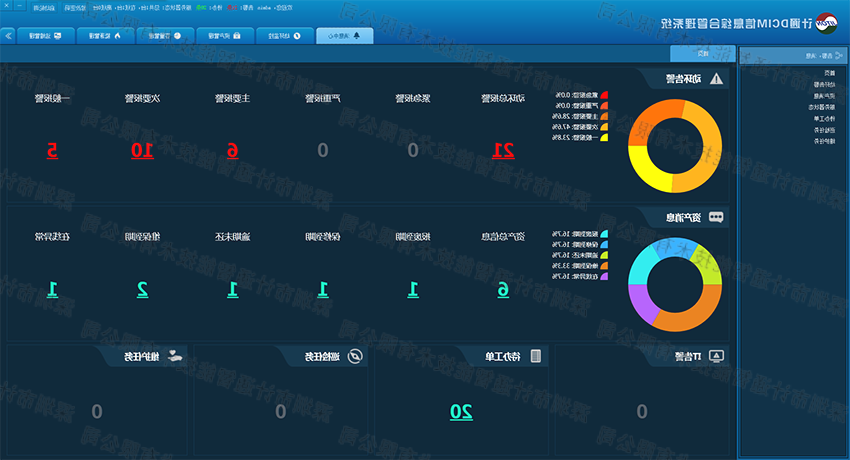Click the bell icon on 消息中心 tab
850x460 pixels.
pos(358,35)
